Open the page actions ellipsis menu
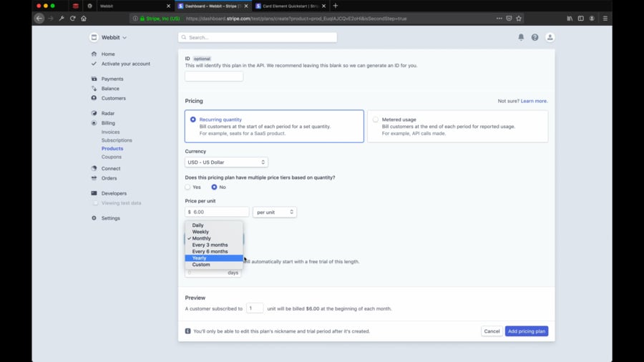644x362 pixels. tap(499, 19)
